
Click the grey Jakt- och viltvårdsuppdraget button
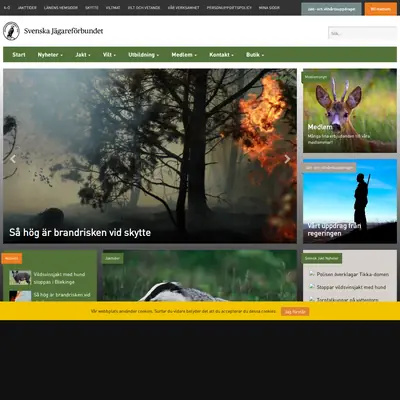(331, 9)
